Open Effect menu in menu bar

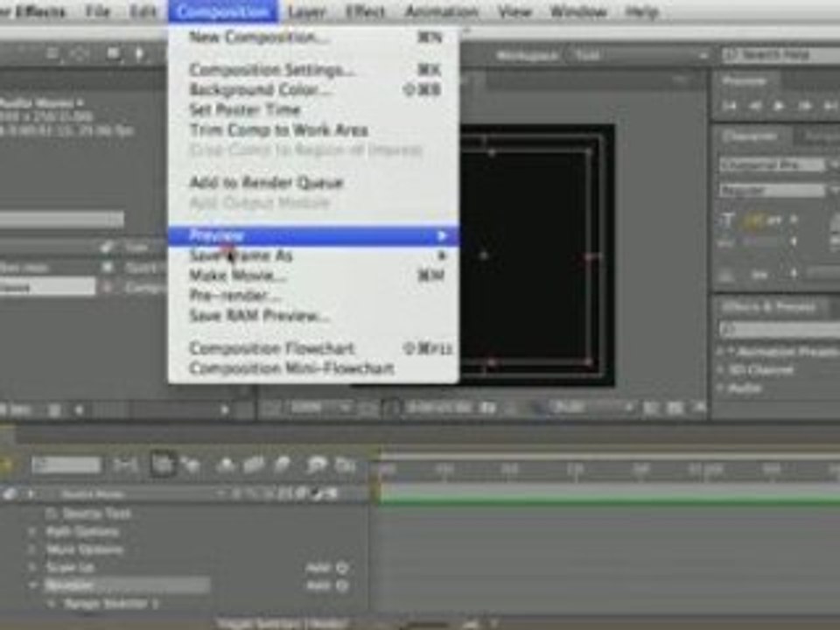(366, 11)
